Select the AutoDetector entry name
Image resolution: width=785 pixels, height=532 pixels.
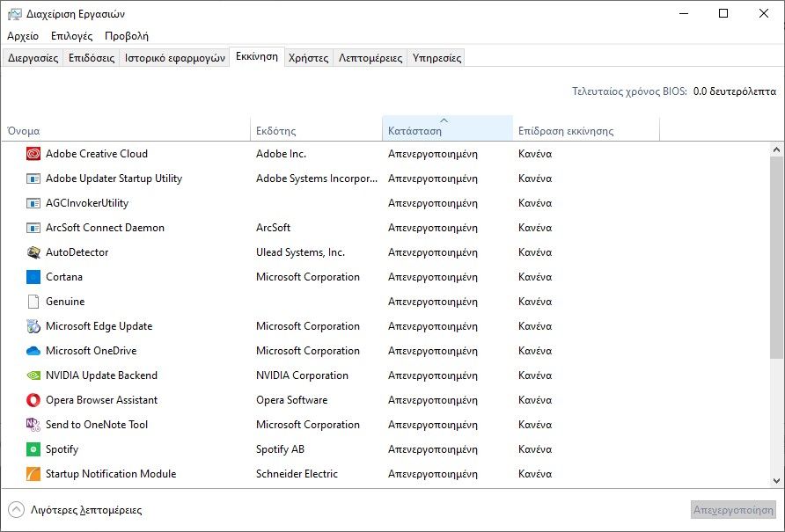pyautogui.click(x=77, y=252)
